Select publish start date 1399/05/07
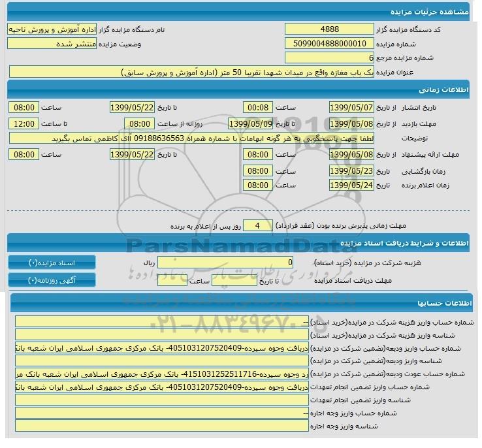This screenshot has width=482, height=448. [x=351, y=108]
